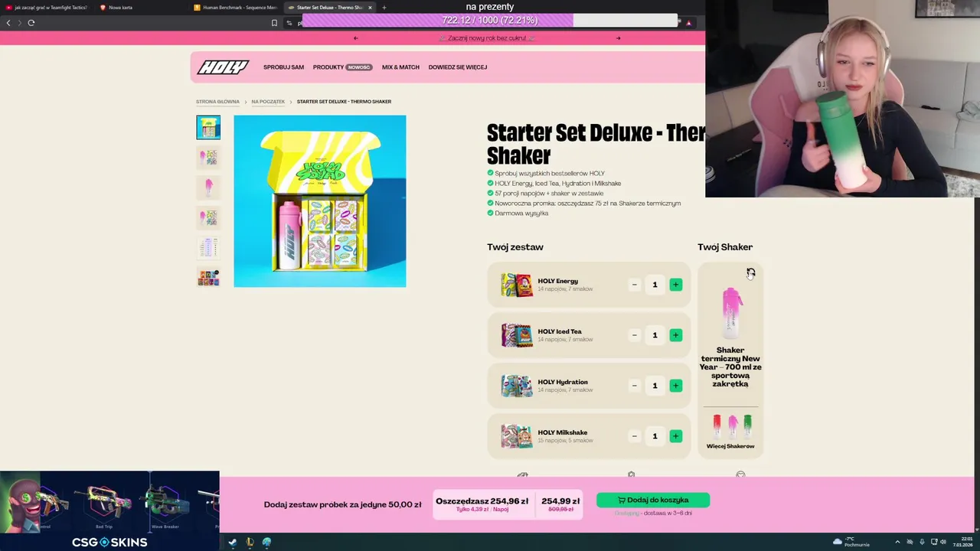Click the HOLY Hydration quantity field
This screenshot has width=980, height=551.
pos(655,386)
